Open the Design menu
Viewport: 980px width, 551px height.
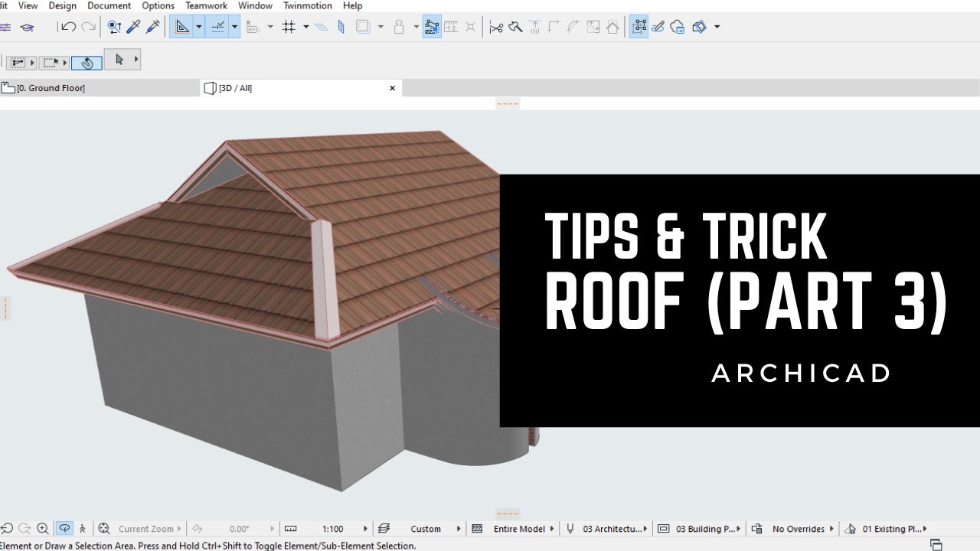coord(62,5)
